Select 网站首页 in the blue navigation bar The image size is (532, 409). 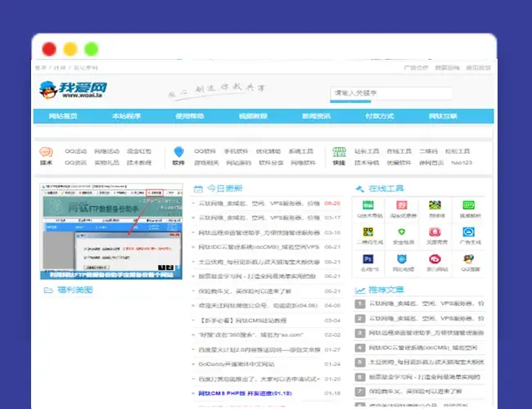click(63, 116)
